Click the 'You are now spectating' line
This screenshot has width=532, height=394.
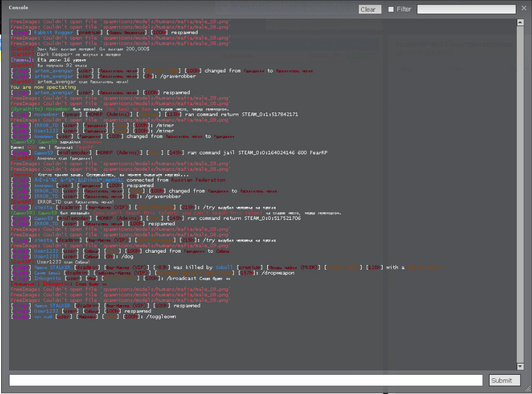[43, 87]
